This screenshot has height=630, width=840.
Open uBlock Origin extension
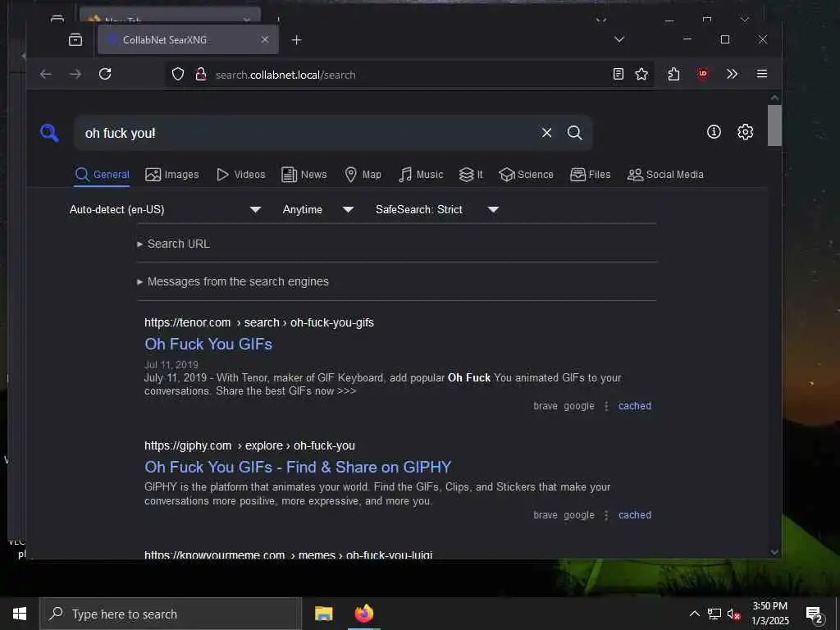pos(703,74)
